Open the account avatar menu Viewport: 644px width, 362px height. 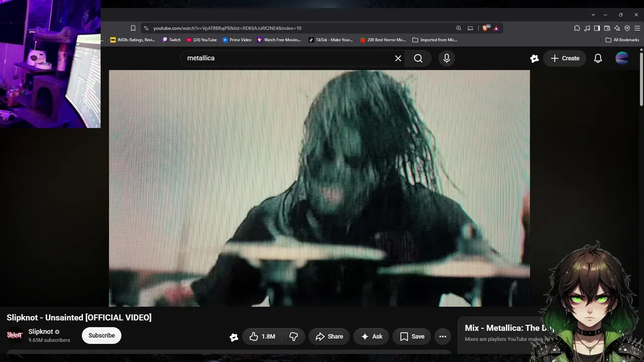[x=622, y=58]
